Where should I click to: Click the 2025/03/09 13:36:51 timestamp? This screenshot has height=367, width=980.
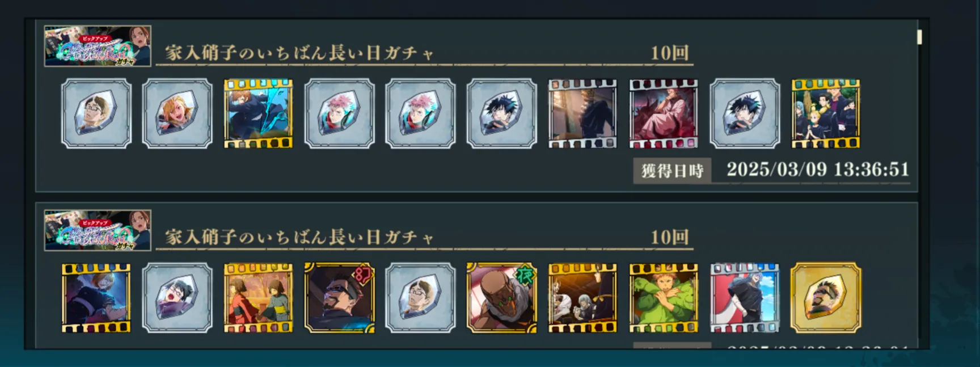[818, 169]
